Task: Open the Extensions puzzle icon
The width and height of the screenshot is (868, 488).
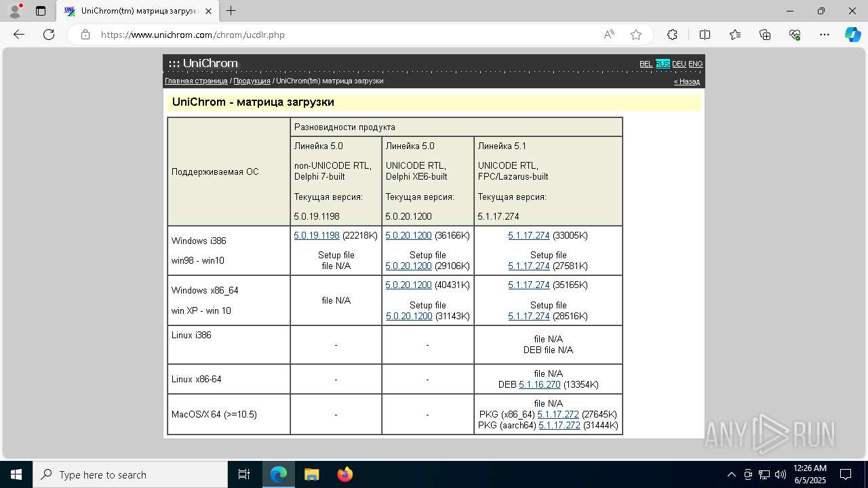Action: click(x=672, y=35)
